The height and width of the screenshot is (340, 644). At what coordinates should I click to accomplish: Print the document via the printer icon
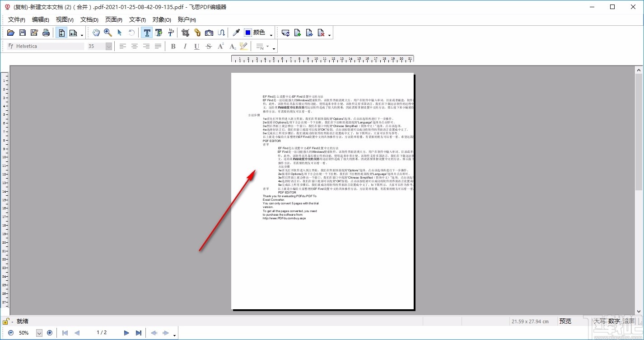[46, 33]
